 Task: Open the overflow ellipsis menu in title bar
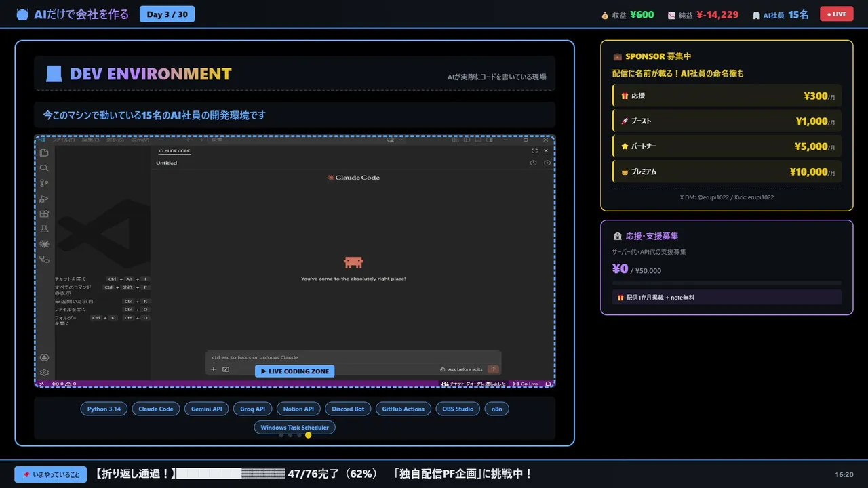point(160,140)
